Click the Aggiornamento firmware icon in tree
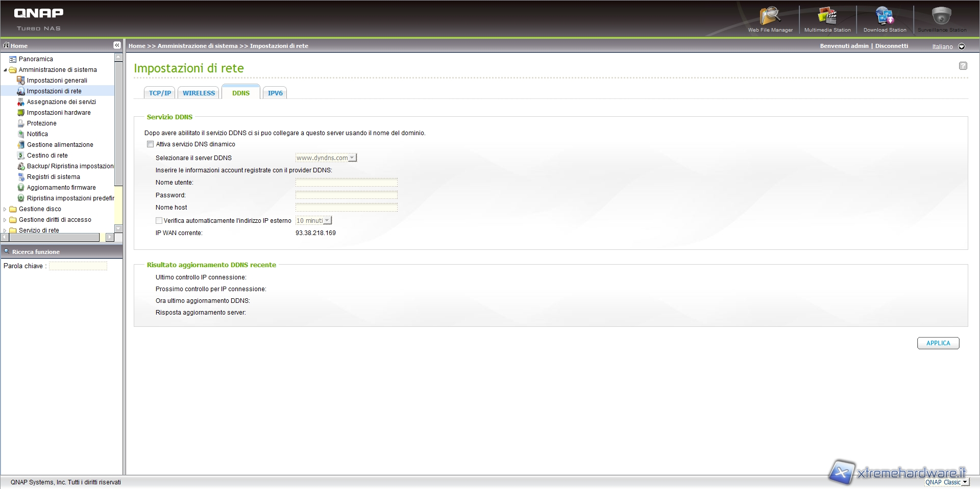This screenshot has width=980, height=489. pos(21,188)
